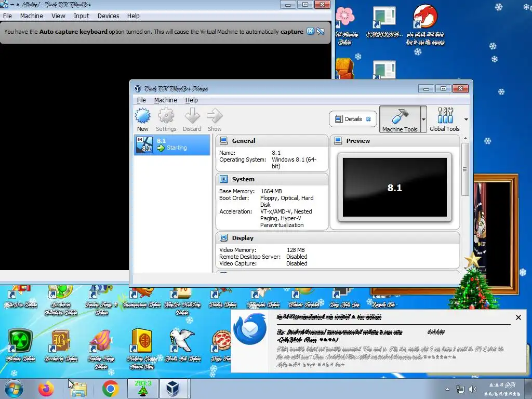The image size is (532, 399).
Task: Click the Show arrow icon in the toolbar
Action: tap(215, 116)
